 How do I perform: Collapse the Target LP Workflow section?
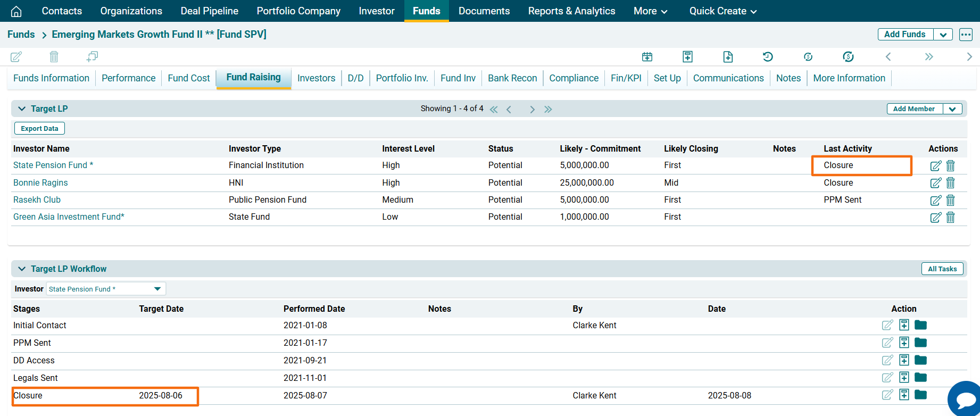(22, 269)
